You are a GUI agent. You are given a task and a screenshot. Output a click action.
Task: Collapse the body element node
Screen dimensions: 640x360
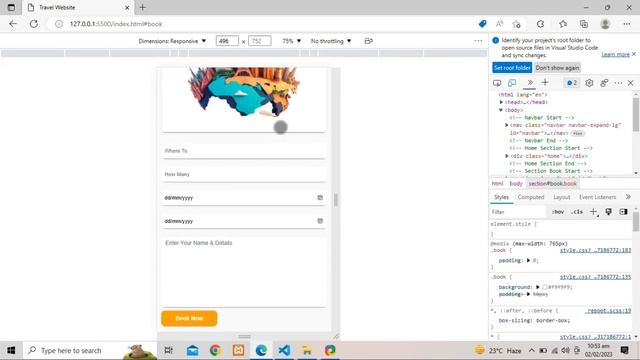click(x=501, y=110)
